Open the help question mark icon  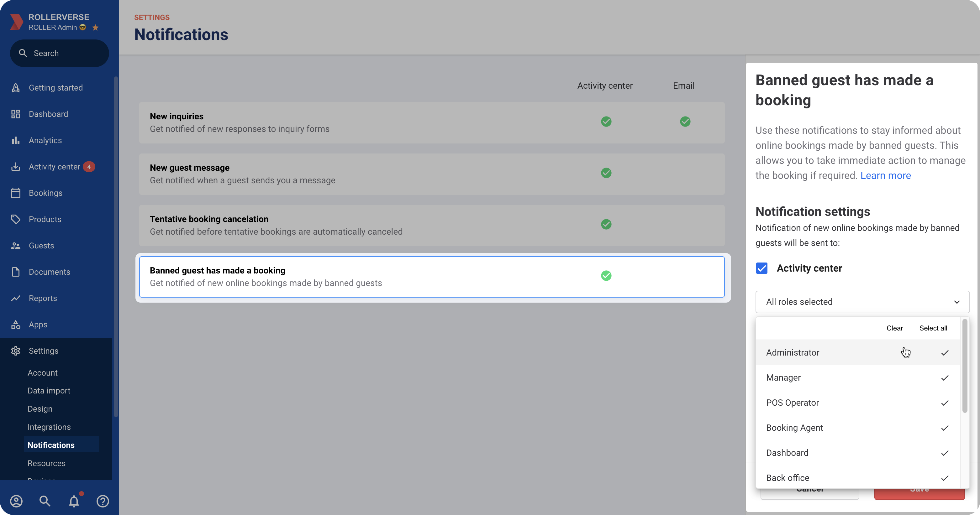click(x=103, y=501)
